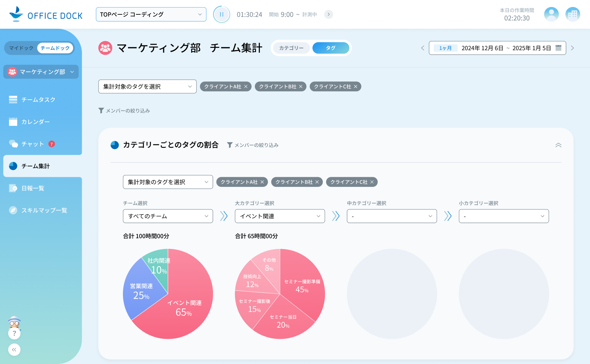Screen dimensions: 590x364
Task: Click the help question mark icon
Action: point(14,333)
